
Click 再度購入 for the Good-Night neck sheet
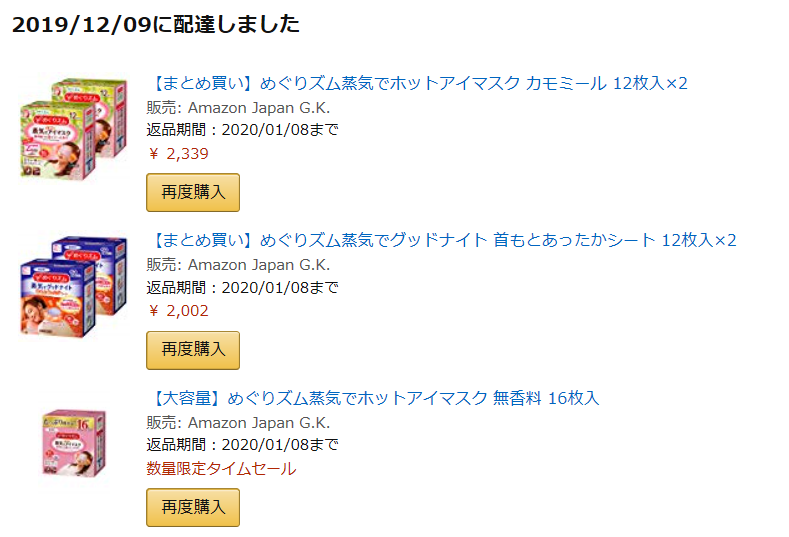(x=193, y=350)
